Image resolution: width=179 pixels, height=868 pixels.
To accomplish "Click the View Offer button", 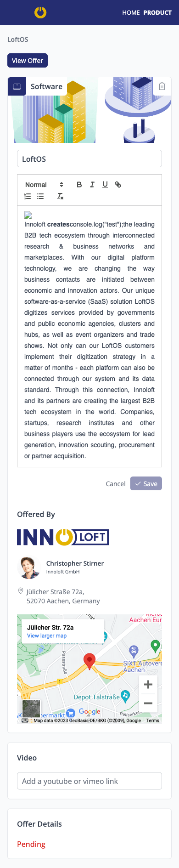I will click(28, 61).
